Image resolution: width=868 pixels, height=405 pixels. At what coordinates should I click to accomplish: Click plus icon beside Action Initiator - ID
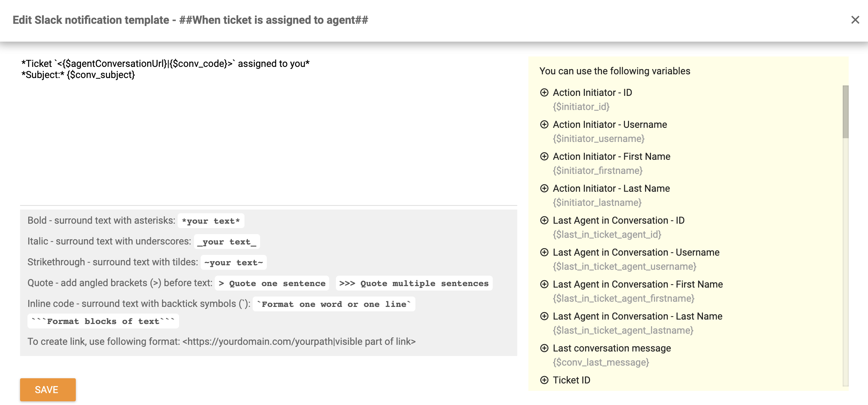tap(544, 93)
